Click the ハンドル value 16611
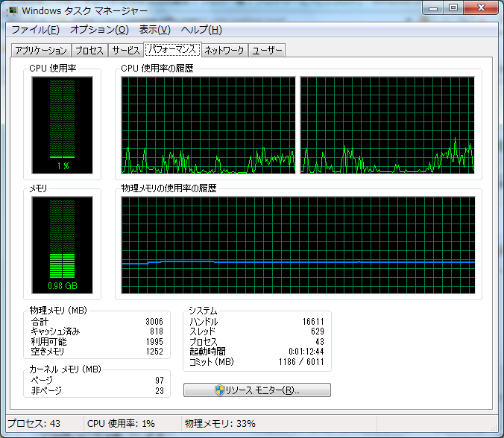The height and width of the screenshot is (438, 504). (x=313, y=322)
